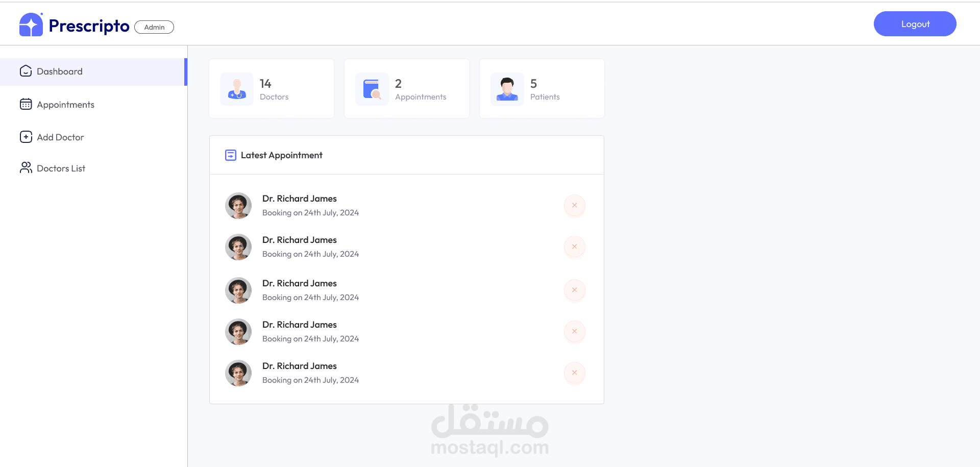Click the booking icon on the Appointments card
980x467 pixels.
pyautogui.click(x=372, y=89)
